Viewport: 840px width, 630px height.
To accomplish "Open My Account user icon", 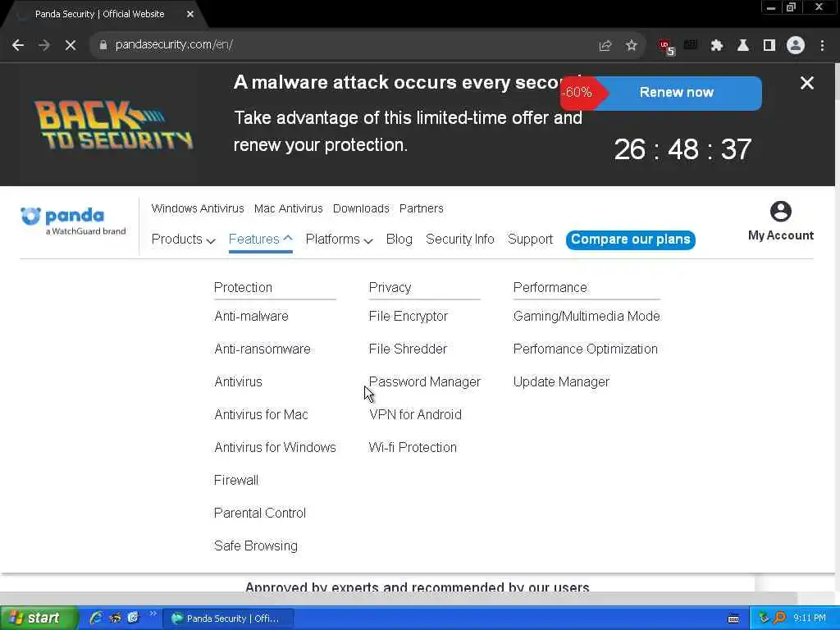I will tap(781, 211).
